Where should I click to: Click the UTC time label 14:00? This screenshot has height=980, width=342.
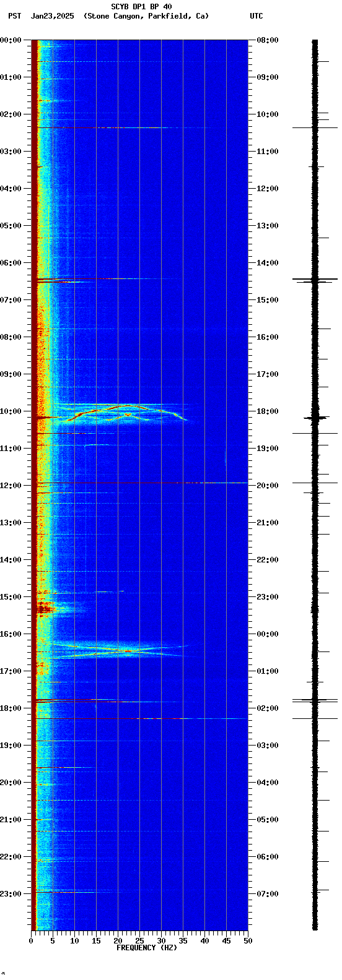(267, 263)
